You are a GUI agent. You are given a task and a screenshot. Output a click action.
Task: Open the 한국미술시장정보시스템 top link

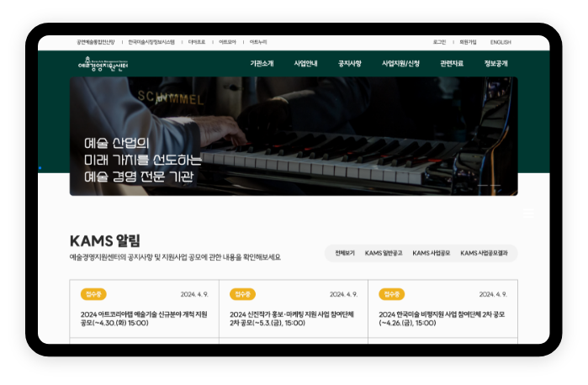click(151, 42)
